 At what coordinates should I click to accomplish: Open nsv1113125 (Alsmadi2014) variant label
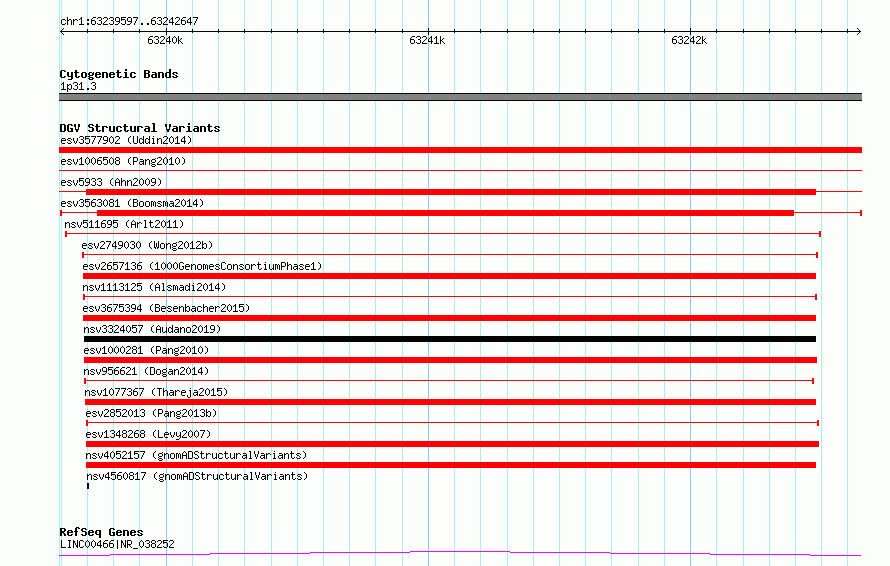coord(154,287)
